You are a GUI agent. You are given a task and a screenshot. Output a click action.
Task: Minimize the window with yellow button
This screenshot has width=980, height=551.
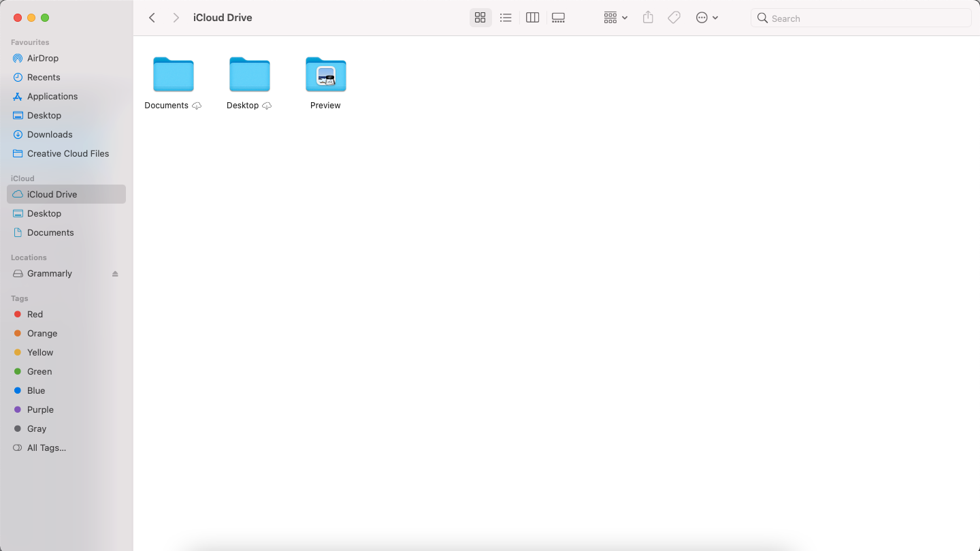31,18
